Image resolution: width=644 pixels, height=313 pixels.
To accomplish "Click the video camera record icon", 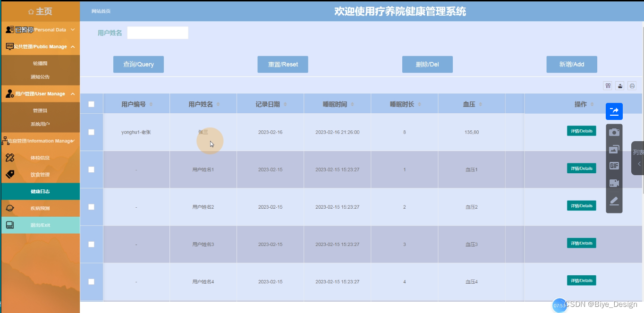I will (614, 183).
